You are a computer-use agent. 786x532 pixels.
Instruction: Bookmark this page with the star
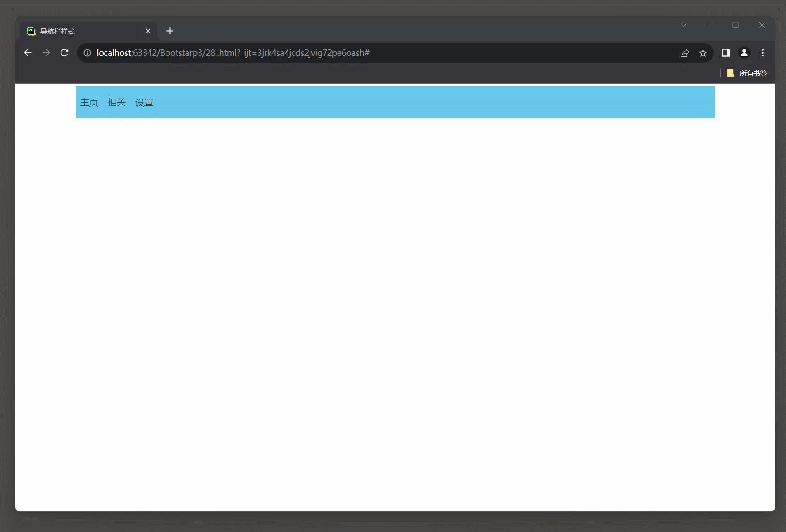[x=703, y=53]
